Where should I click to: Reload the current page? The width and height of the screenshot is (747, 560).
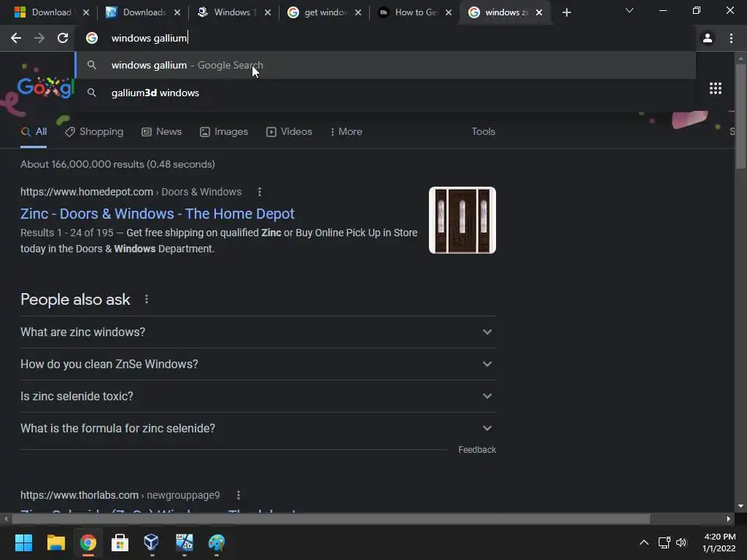pos(63,38)
